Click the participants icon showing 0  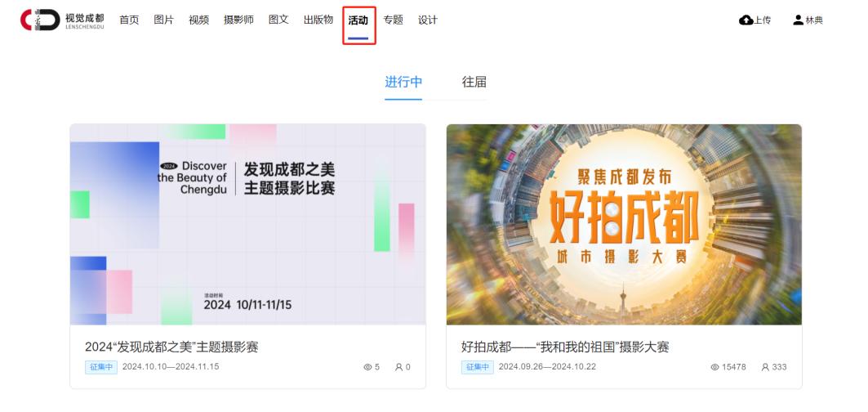(398, 367)
